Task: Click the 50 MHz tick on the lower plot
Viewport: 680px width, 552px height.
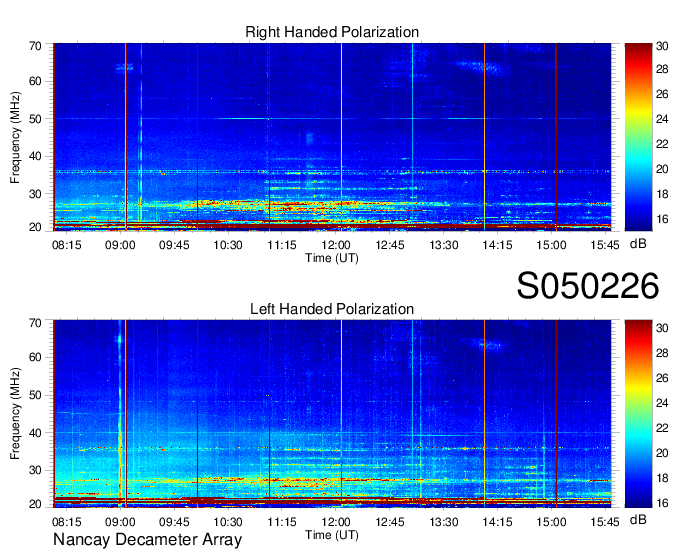Action: coord(35,395)
